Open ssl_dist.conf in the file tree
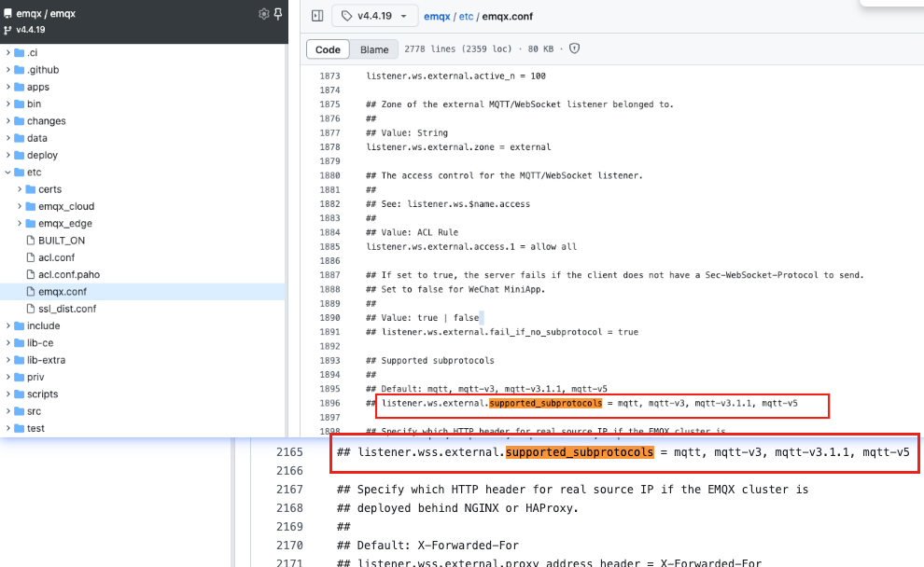The height and width of the screenshot is (567, 924). (67, 309)
